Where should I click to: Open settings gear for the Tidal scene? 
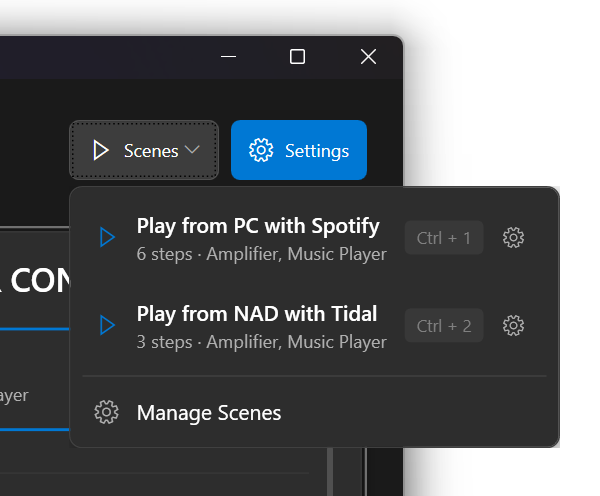(514, 326)
